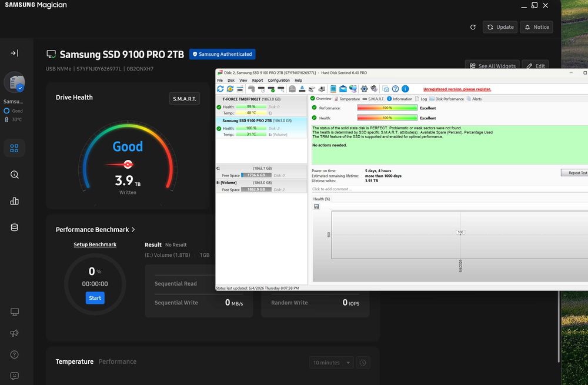Open the diagnostic scan magnifier icon in the sidebar
588x385 pixels.
[14, 175]
